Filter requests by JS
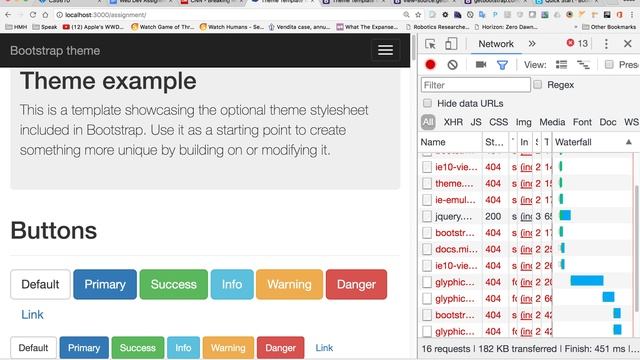 tap(476, 122)
